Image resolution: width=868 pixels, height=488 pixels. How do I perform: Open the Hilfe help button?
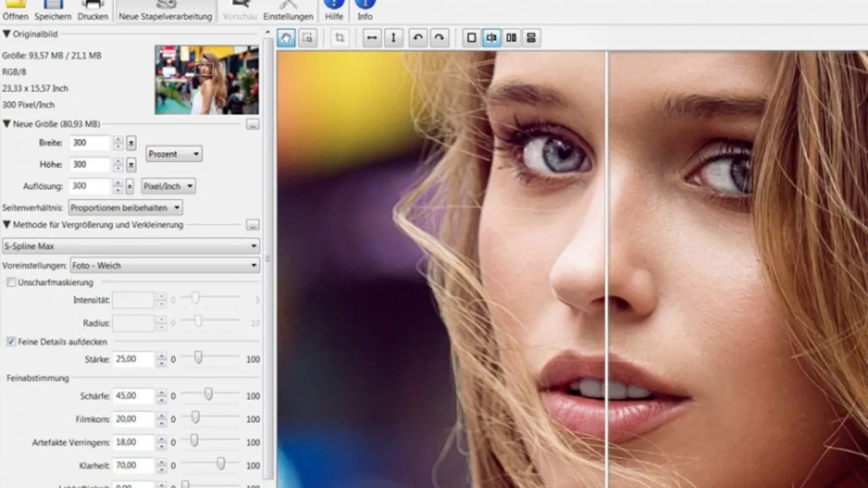334,10
